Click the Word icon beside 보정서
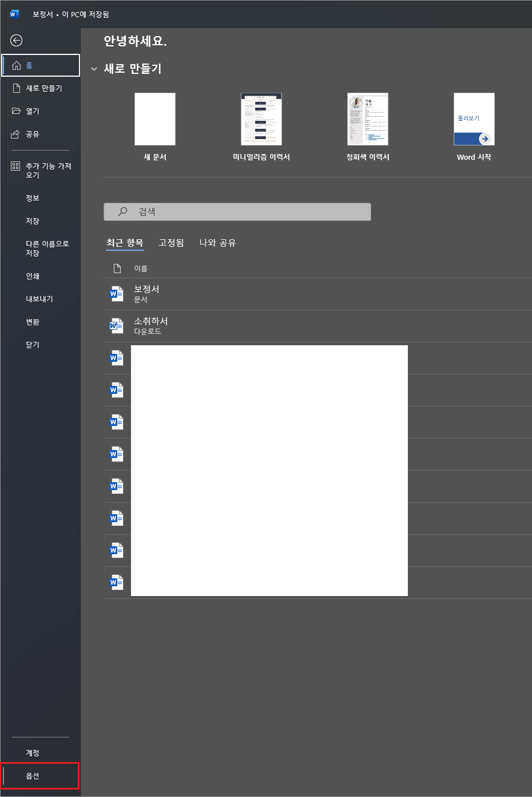The width and height of the screenshot is (532, 797). tap(117, 294)
